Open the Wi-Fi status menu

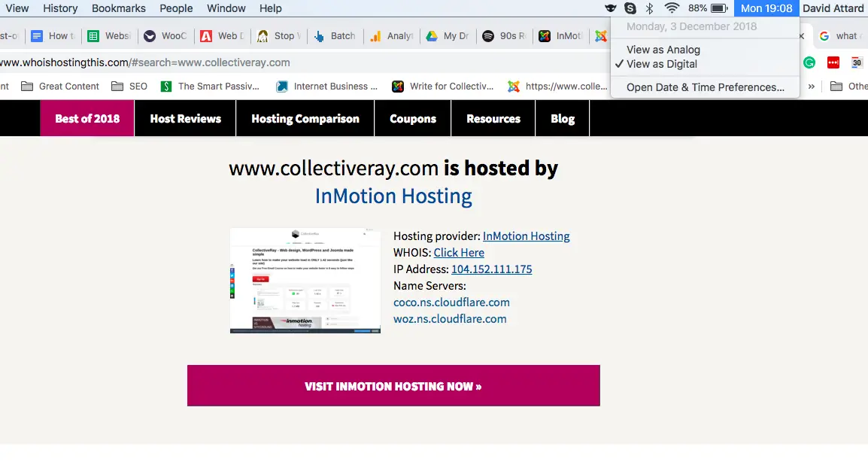tap(672, 8)
